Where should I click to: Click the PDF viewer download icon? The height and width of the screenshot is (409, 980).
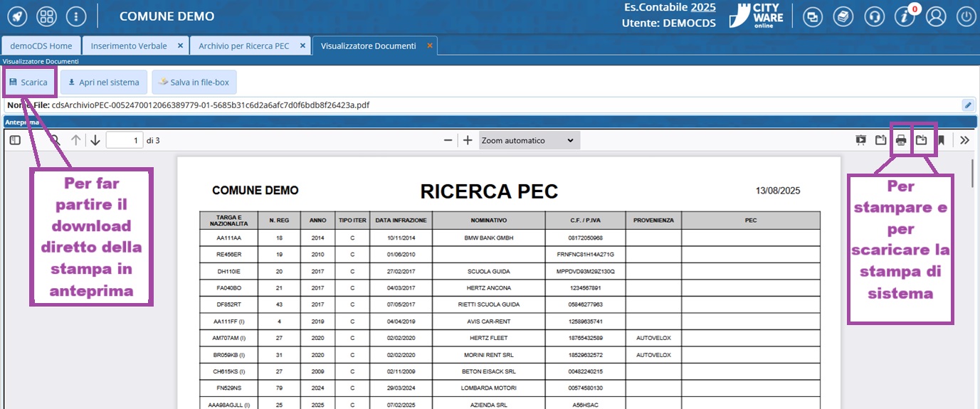click(921, 140)
